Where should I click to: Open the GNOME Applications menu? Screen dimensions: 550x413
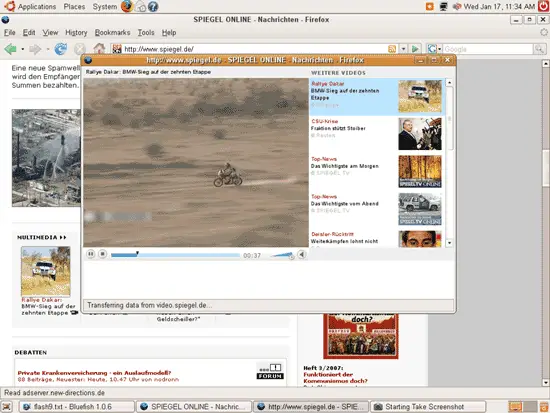point(37,7)
